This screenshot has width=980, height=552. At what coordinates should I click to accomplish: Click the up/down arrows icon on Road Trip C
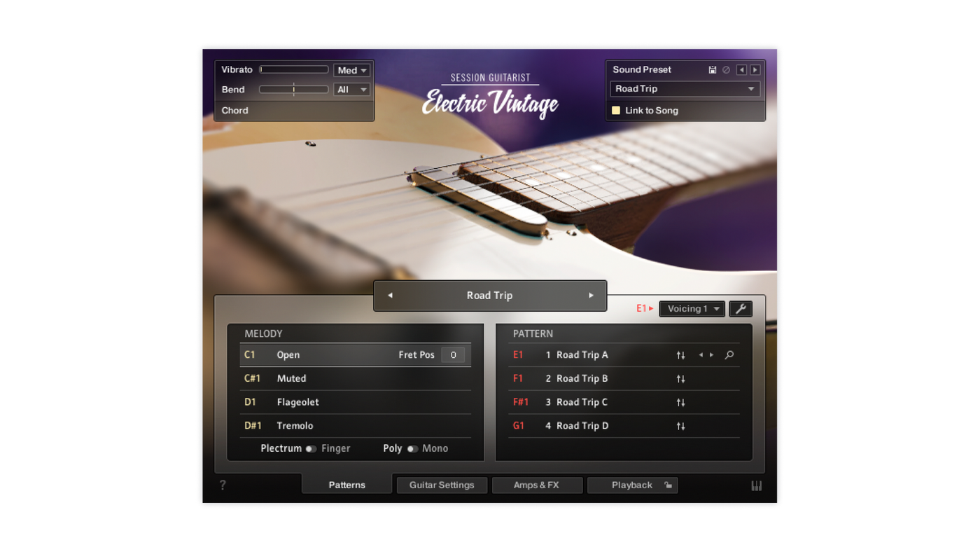click(680, 403)
